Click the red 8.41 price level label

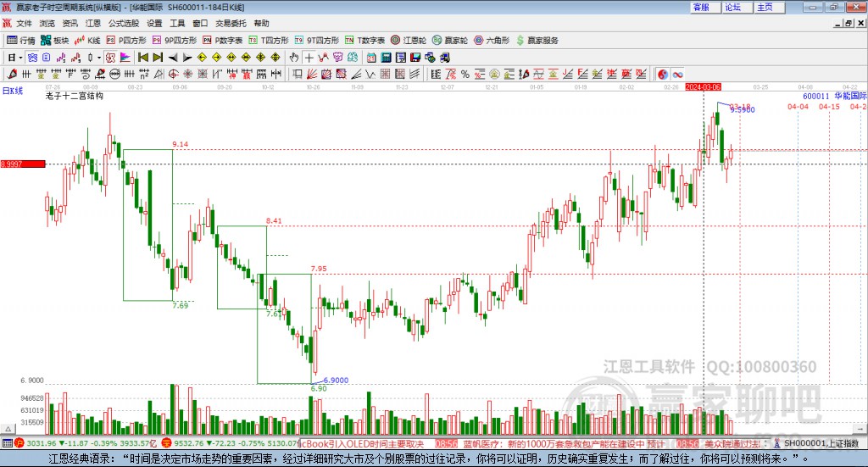[274, 220]
